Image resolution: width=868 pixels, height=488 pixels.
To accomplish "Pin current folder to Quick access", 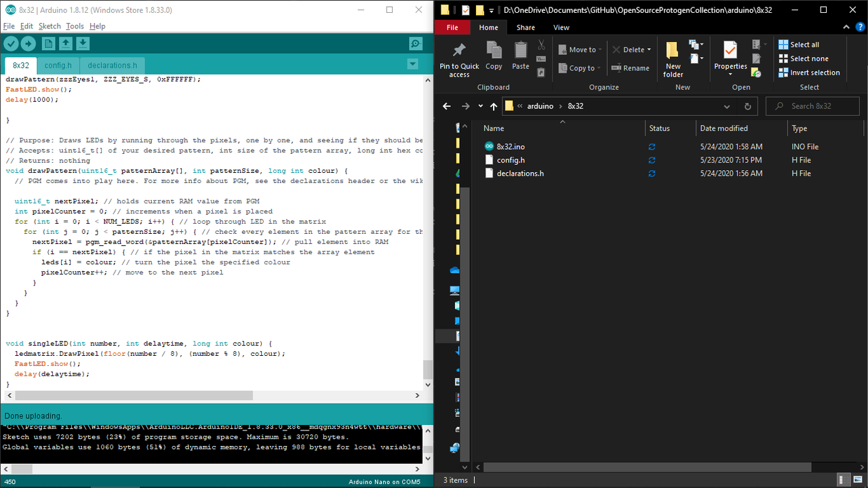I will (459, 57).
